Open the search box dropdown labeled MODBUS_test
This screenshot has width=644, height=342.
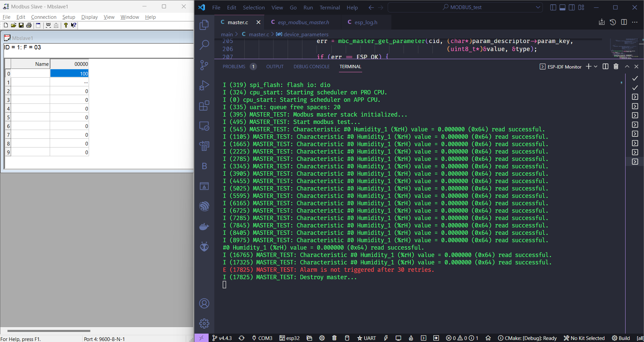click(538, 7)
